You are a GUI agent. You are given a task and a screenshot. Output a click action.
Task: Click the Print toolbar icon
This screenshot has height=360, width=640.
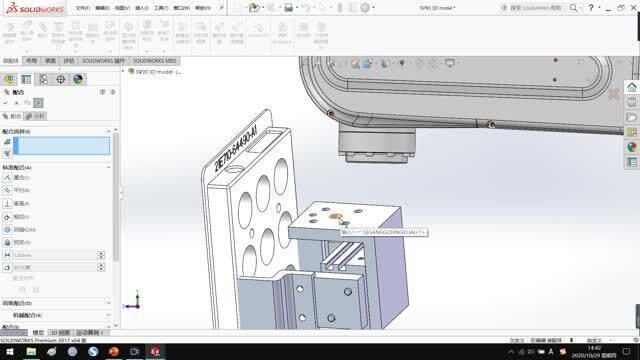coord(288,7)
